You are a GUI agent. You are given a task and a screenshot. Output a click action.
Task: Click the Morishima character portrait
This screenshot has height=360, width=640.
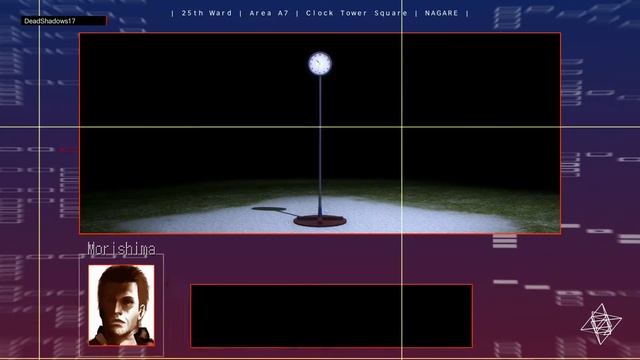pyautogui.click(x=122, y=305)
